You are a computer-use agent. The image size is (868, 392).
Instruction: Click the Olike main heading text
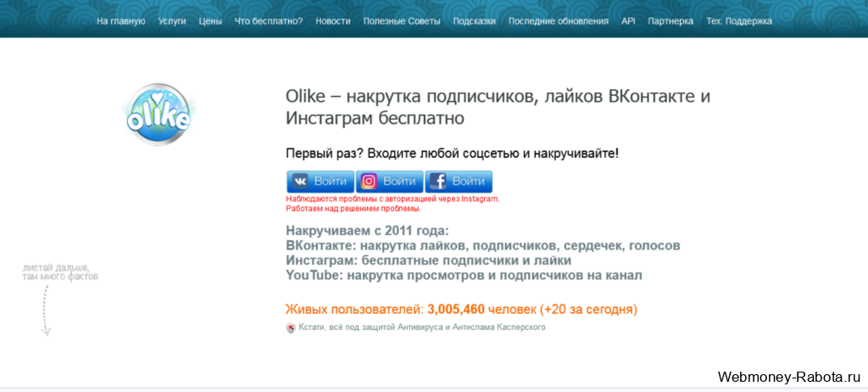(x=498, y=107)
